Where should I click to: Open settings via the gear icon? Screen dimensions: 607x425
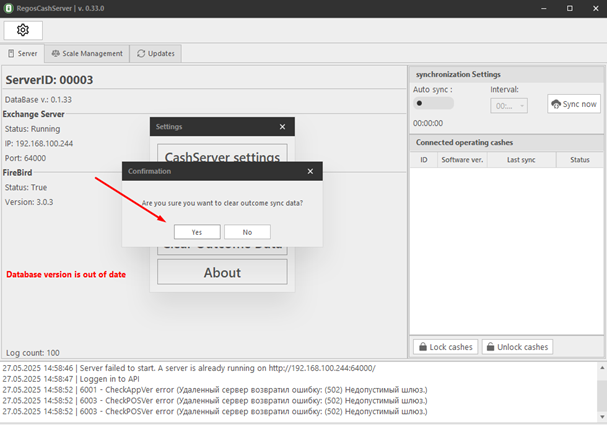click(23, 30)
